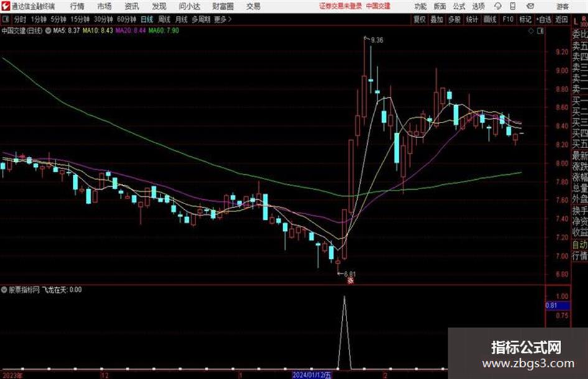This screenshot has width=588, height=379.
Task: Open the 功能 menu
Action: click(421, 6)
